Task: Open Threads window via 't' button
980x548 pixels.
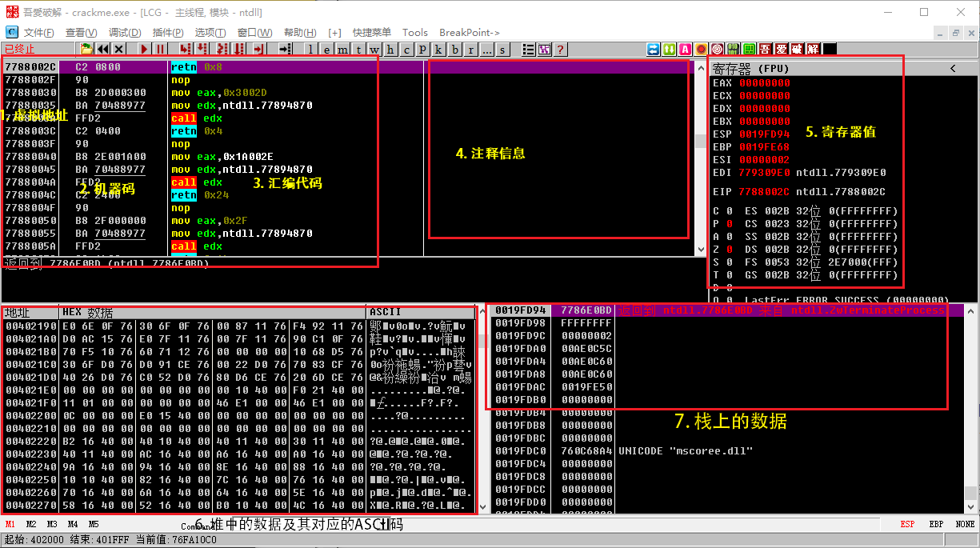Action: tap(358, 50)
